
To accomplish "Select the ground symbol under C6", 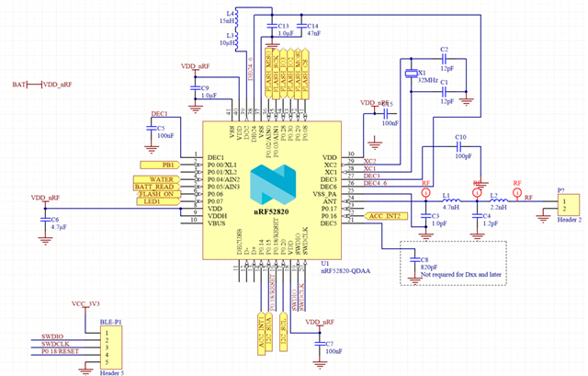I will pos(45,241).
